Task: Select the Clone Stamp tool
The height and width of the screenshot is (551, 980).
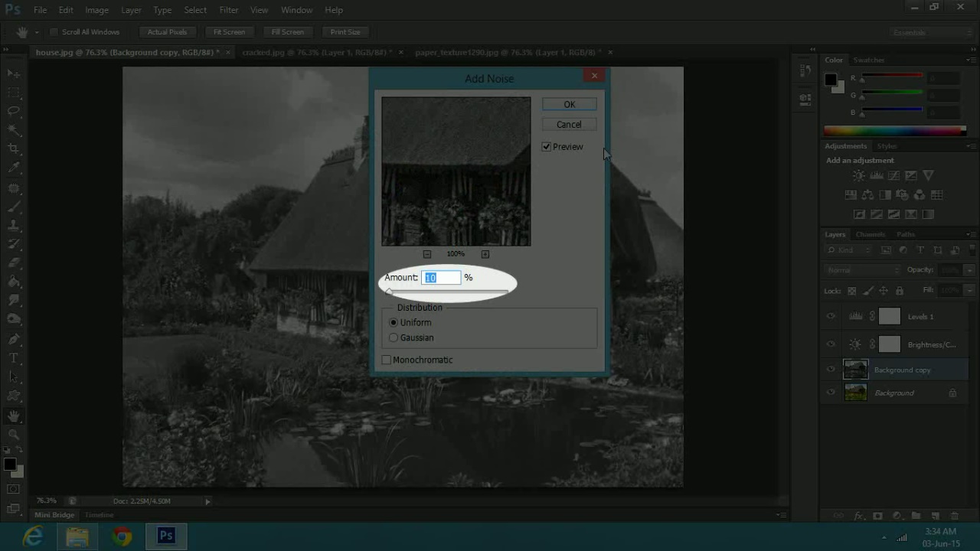Action: pyautogui.click(x=14, y=226)
